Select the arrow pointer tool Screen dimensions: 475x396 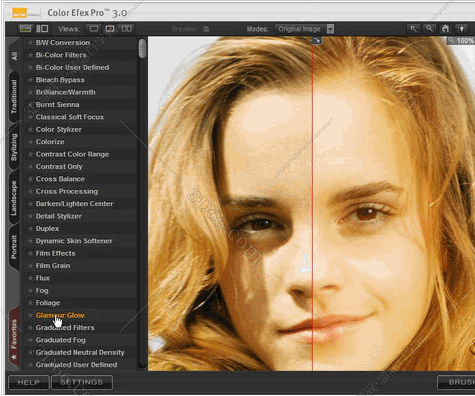tap(413, 29)
